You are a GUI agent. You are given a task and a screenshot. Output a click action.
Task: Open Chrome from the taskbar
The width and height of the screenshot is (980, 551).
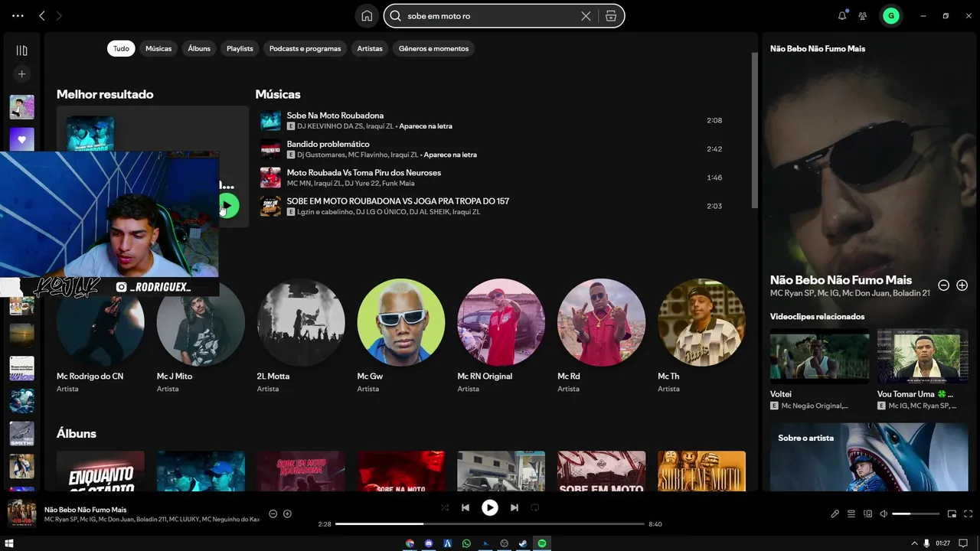[x=410, y=543]
